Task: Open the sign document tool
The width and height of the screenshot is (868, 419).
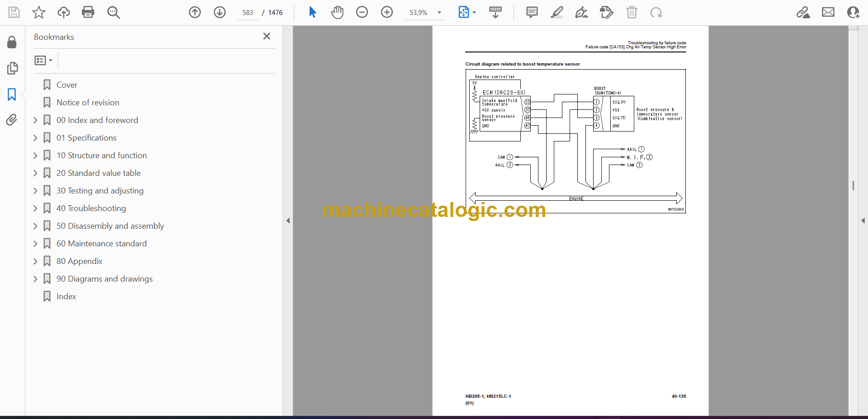Action: point(581,12)
